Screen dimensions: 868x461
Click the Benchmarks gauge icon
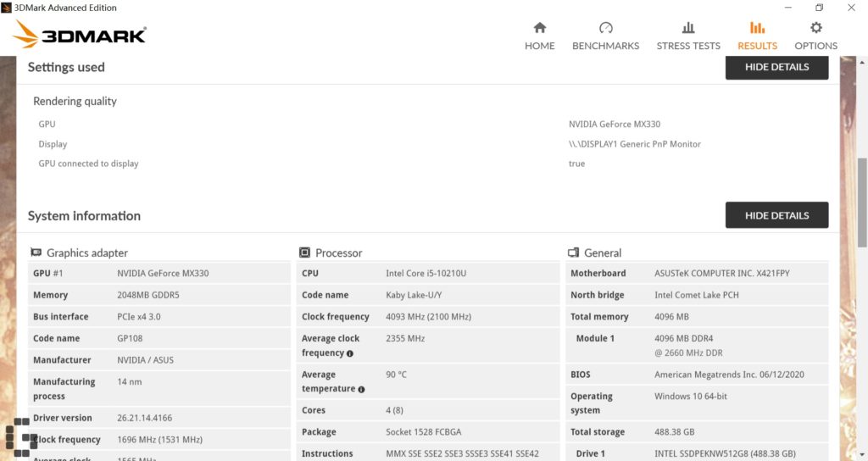point(605,28)
